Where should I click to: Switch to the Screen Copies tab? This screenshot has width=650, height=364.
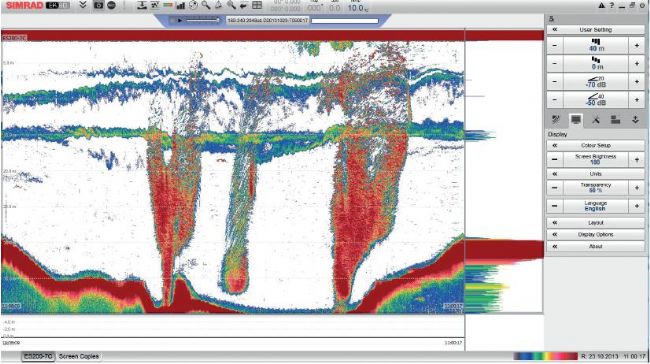tap(79, 357)
